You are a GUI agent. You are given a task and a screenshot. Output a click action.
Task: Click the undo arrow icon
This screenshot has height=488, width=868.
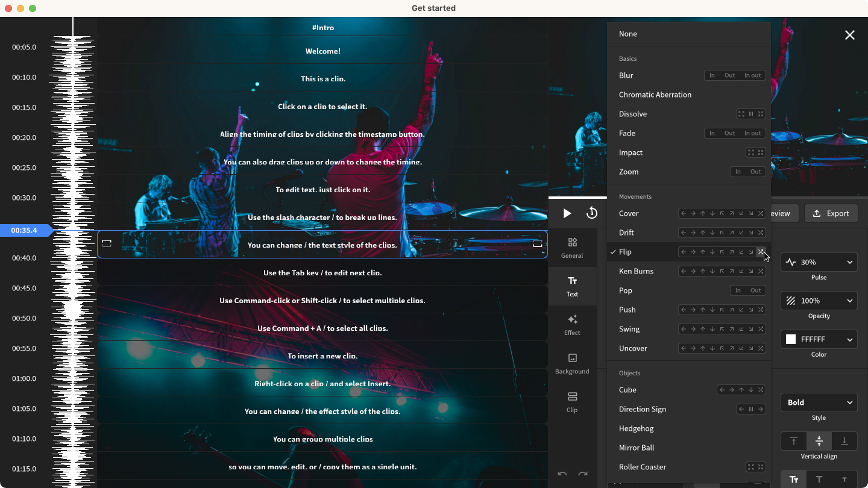(562, 474)
